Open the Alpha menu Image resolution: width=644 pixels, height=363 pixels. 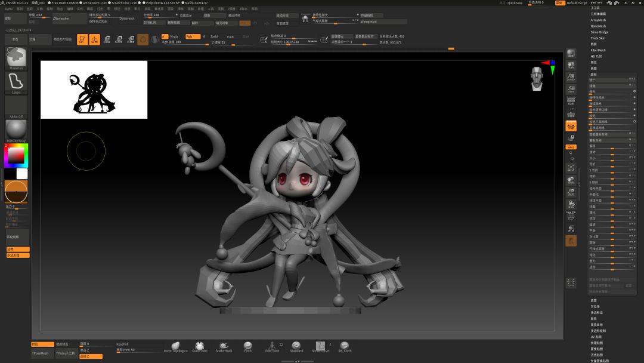(8, 8)
